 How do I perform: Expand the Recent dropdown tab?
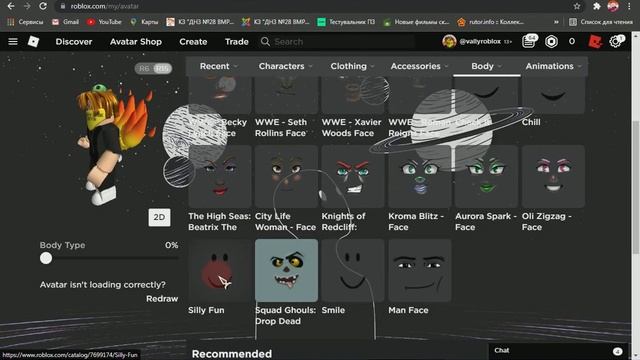pos(218,66)
